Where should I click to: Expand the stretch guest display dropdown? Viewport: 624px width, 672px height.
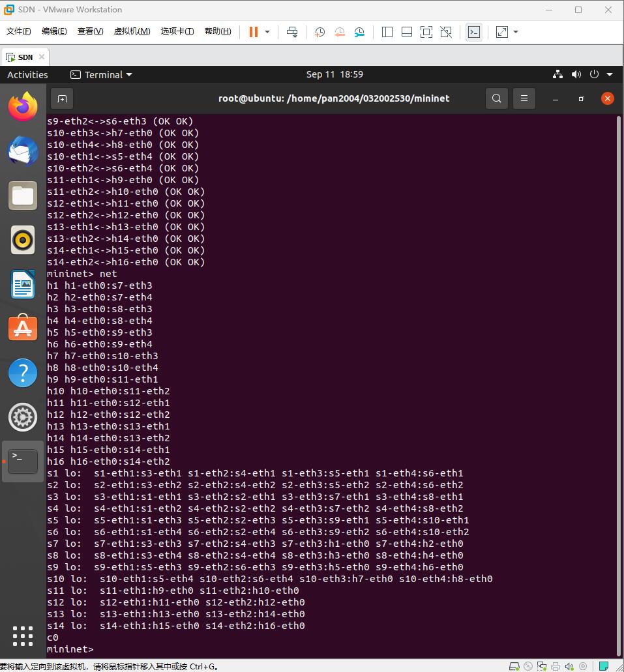pos(516,32)
